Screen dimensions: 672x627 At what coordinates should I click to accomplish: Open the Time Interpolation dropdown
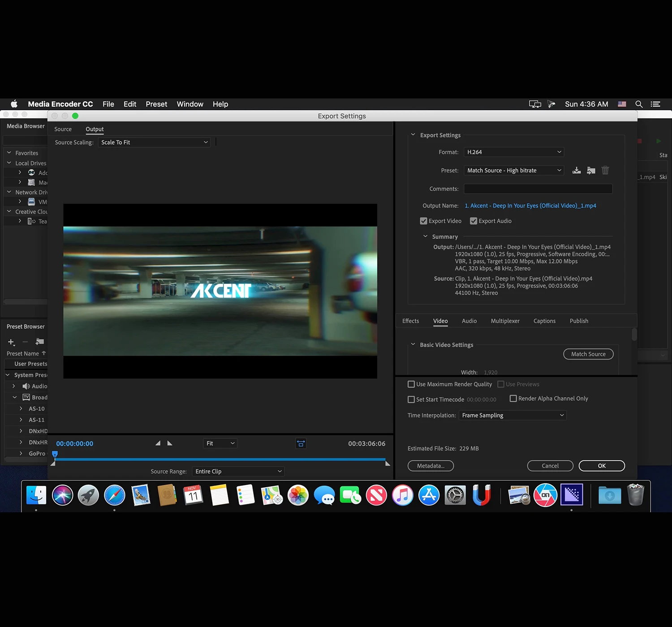click(x=513, y=416)
